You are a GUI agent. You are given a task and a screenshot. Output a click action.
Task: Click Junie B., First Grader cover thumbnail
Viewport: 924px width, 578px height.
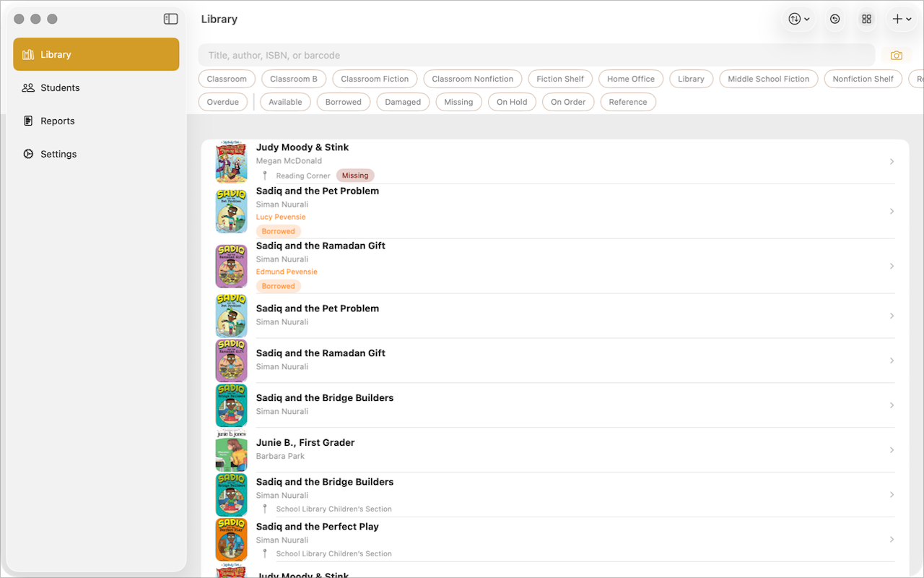pos(231,450)
